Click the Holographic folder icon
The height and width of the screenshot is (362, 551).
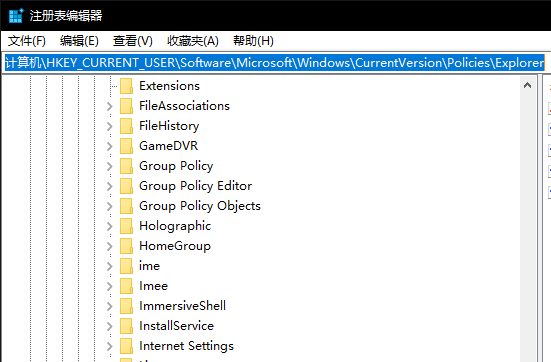pyautogui.click(x=127, y=226)
